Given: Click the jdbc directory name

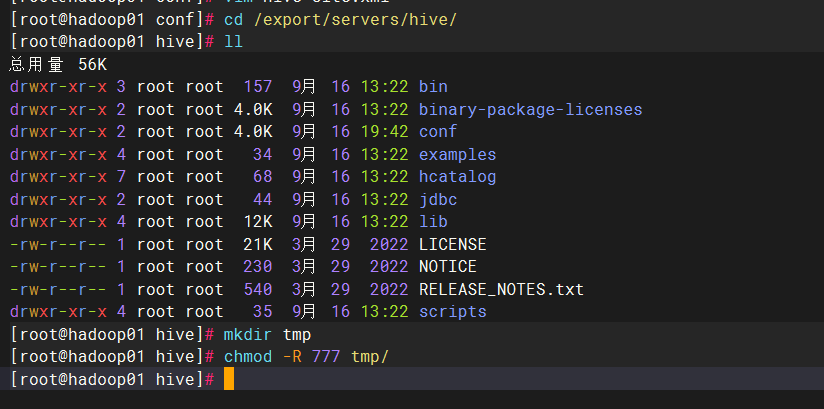Looking at the screenshot, I should point(438,199).
